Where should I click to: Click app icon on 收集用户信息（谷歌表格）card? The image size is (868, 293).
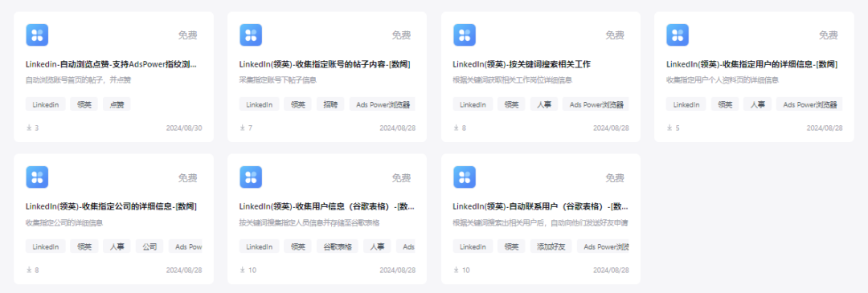[251, 177]
